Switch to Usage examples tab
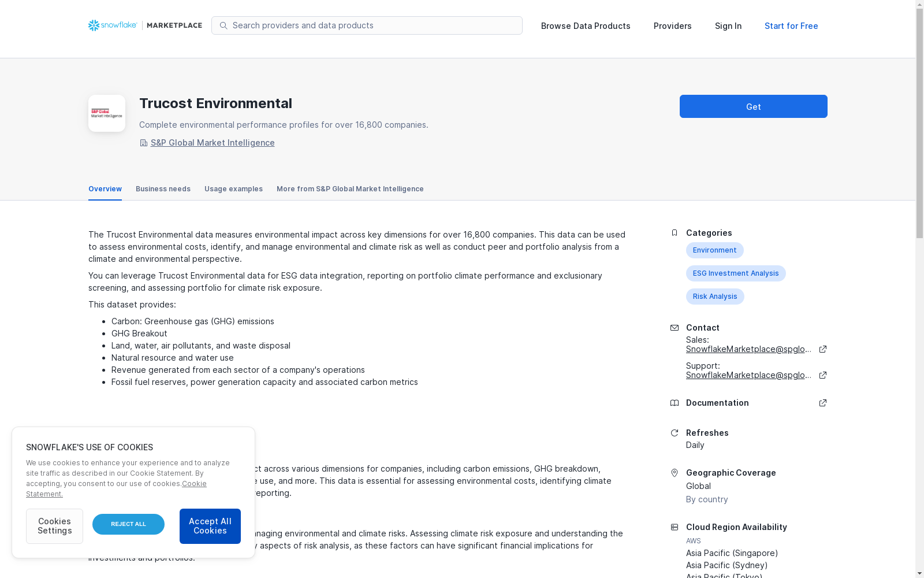The height and width of the screenshot is (578, 924). [233, 189]
